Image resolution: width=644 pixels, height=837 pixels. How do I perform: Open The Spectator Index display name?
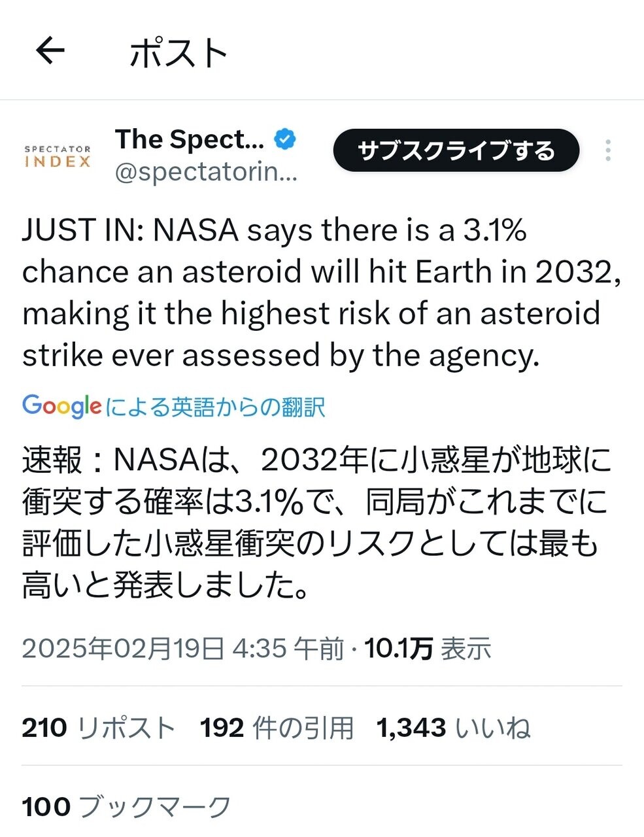coord(190,139)
